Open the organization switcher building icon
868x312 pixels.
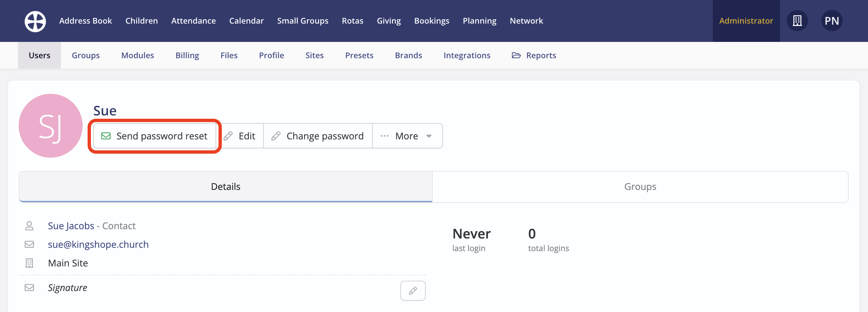[x=797, y=21]
